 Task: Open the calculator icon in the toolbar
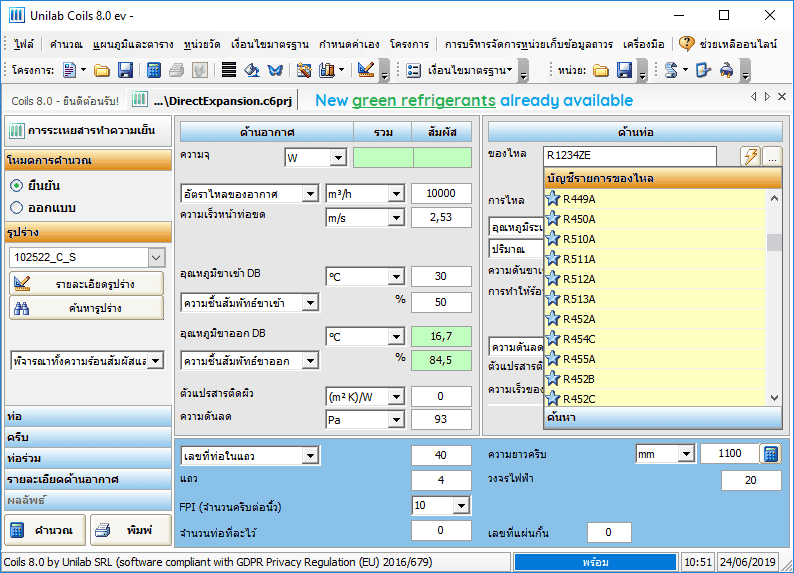pyautogui.click(x=154, y=70)
